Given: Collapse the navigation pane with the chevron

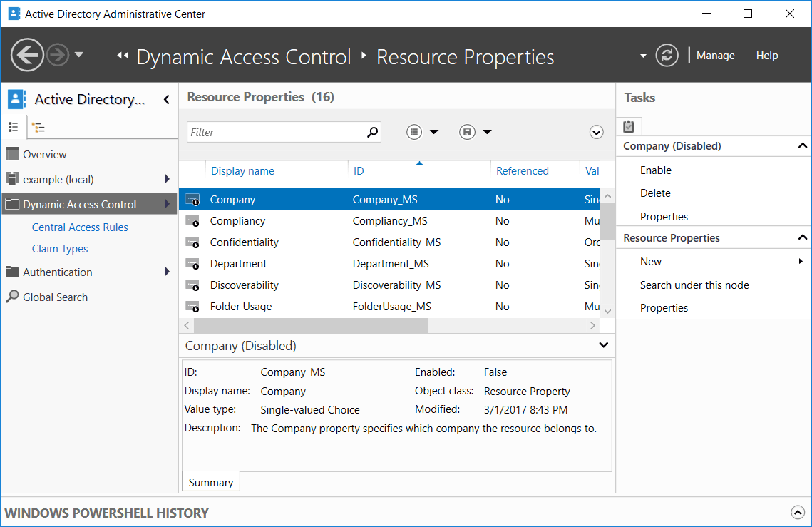Looking at the screenshot, I should coord(167,99).
